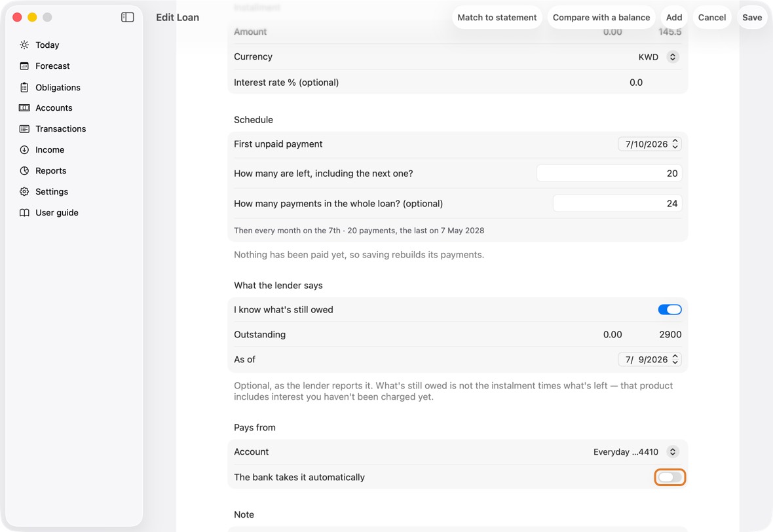Image resolution: width=773 pixels, height=532 pixels.
Task: Click the Match to statement button
Action: click(x=497, y=17)
